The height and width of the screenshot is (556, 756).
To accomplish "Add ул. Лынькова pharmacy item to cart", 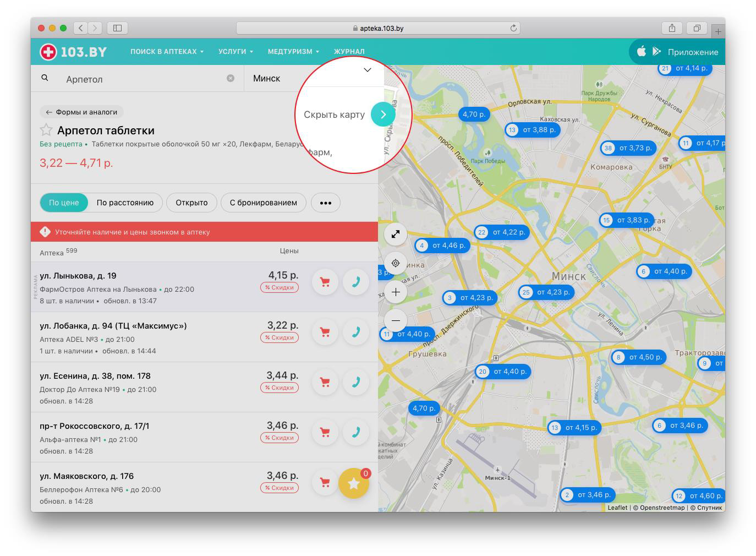I will 325,282.
